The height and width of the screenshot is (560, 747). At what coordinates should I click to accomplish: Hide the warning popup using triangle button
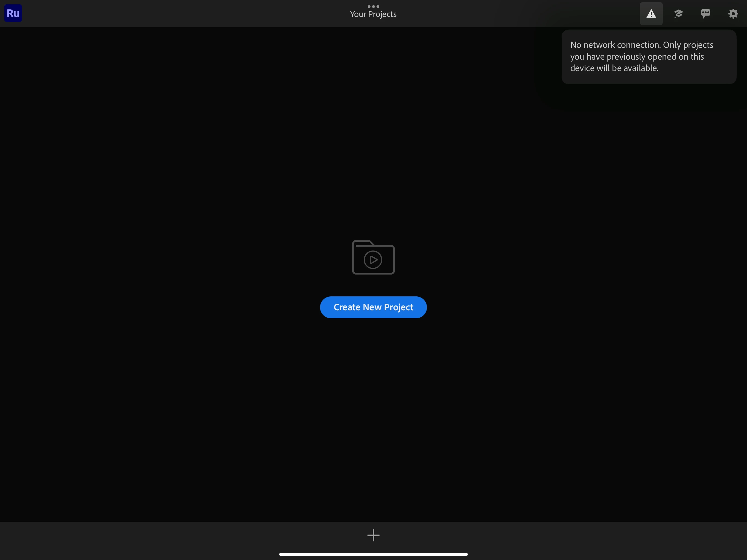pyautogui.click(x=651, y=14)
